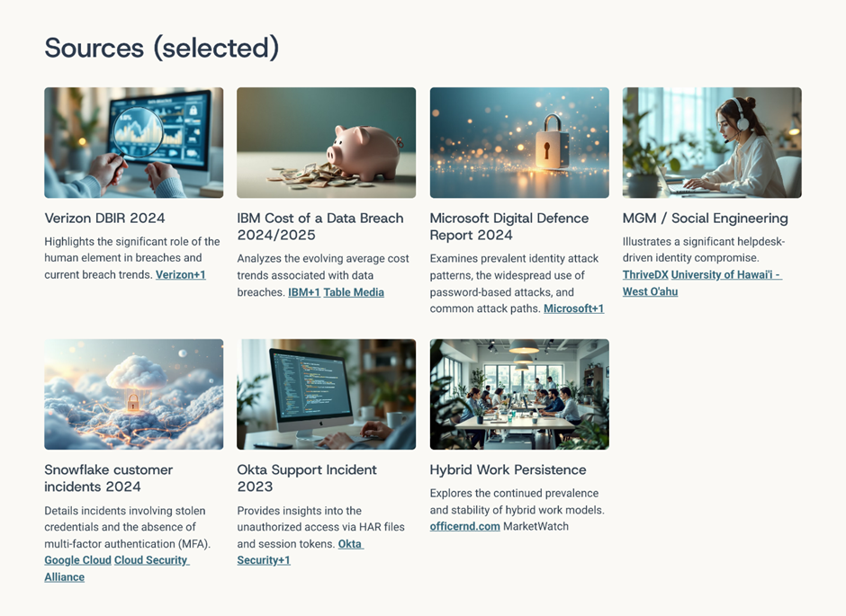Click the 'MGM / Social Engineering' title
846x616 pixels.
pos(706,219)
